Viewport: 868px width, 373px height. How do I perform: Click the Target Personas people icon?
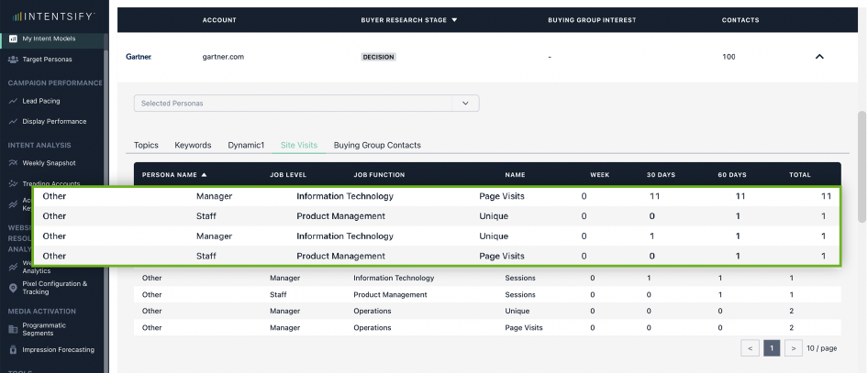click(x=13, y=60)
